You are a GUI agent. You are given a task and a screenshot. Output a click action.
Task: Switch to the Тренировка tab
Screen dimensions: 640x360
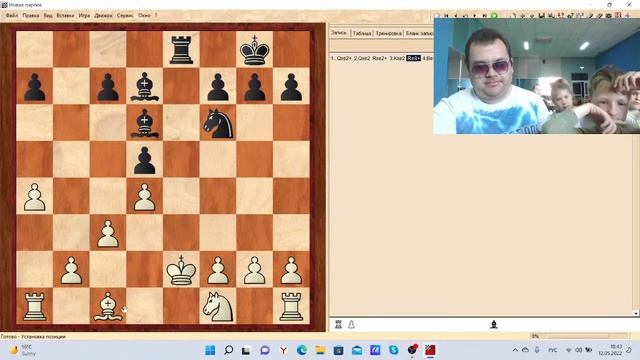point(389,33)
